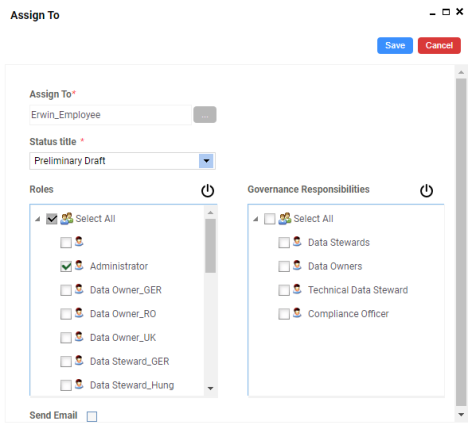
Task: Click the Save button
Action: click(395, 45)
